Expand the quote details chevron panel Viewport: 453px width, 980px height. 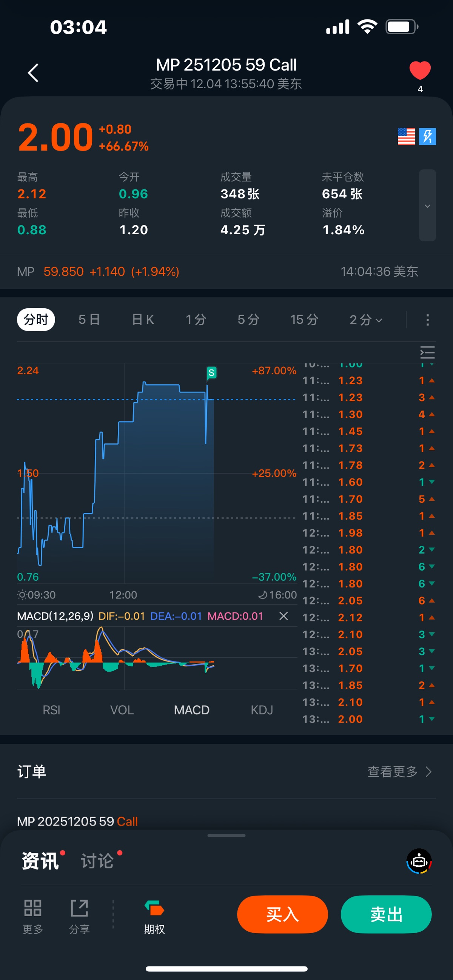(x=427, y=205)
